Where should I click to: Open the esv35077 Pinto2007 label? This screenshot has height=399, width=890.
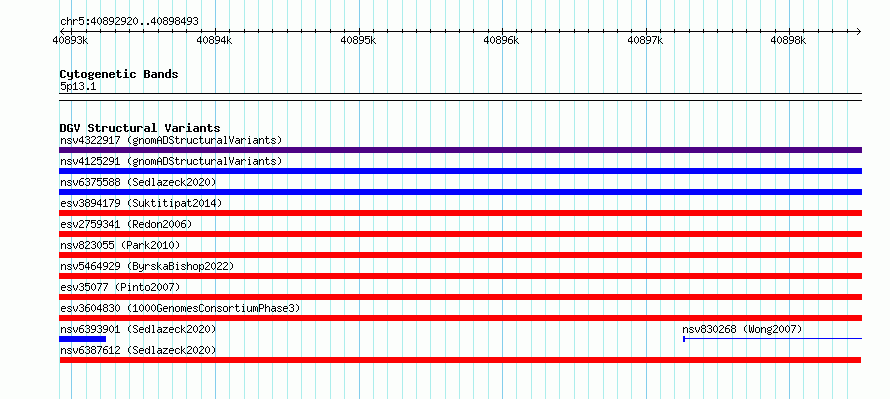(x=120, y=287)
